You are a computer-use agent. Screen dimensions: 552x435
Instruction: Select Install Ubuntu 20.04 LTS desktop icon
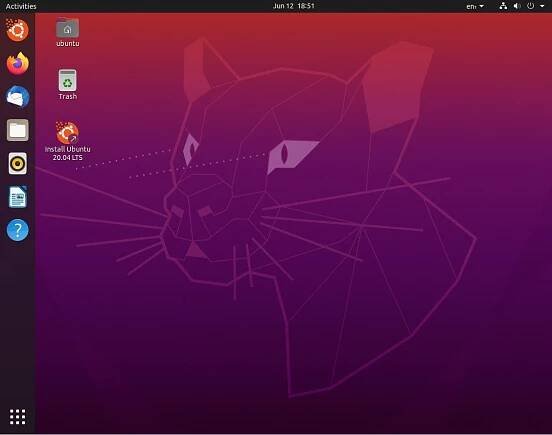[x=67, y=141]
